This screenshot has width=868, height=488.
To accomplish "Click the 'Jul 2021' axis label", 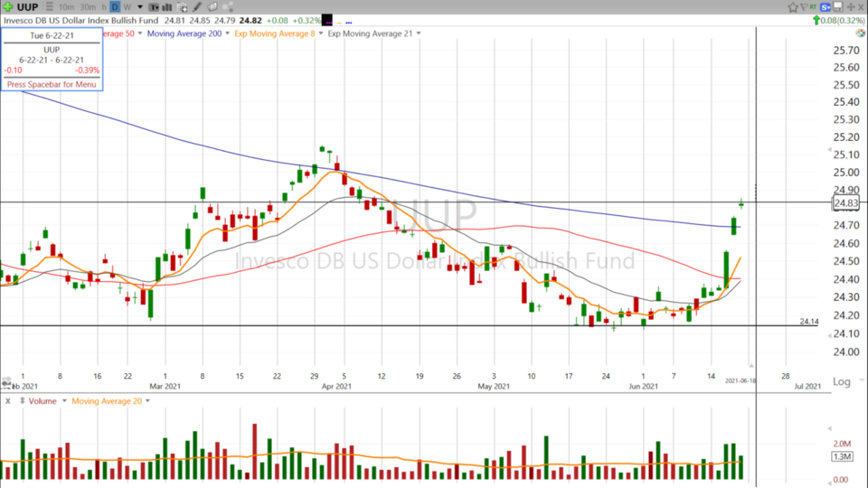I will [x=807, y=386].
